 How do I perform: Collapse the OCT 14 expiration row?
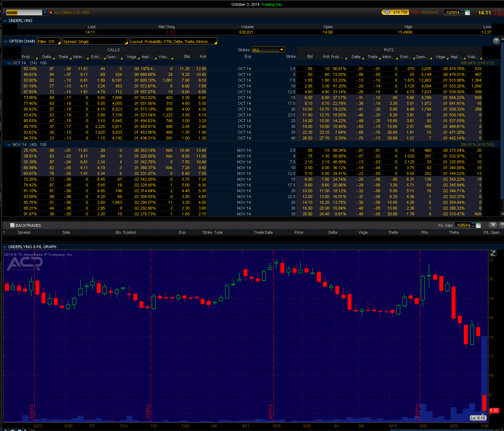pos(9,63)
